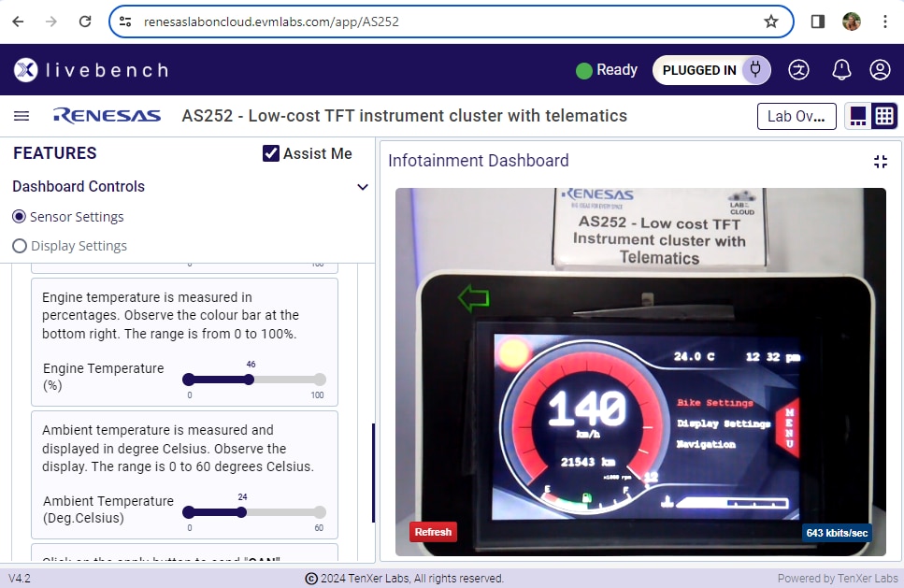Screen dimensions: 904x588
Task: Click the Renesas logo
Action: pyautogui.click(x=108, y=116)
